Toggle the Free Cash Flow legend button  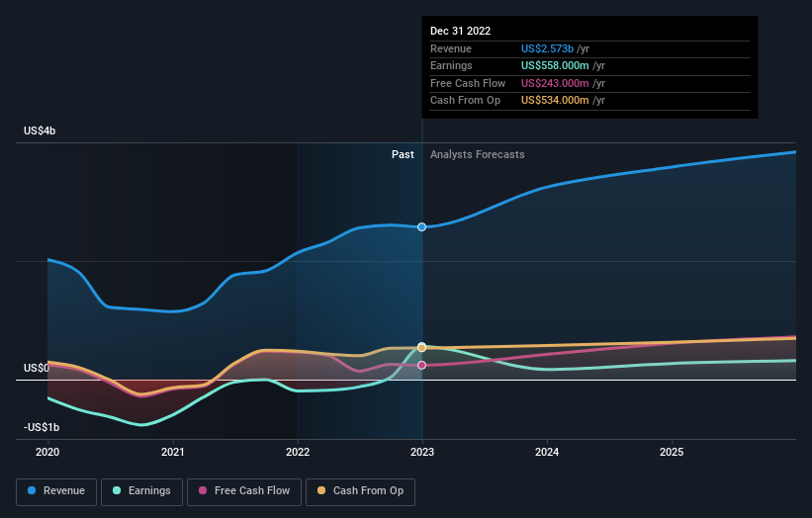tap(244, 491)
